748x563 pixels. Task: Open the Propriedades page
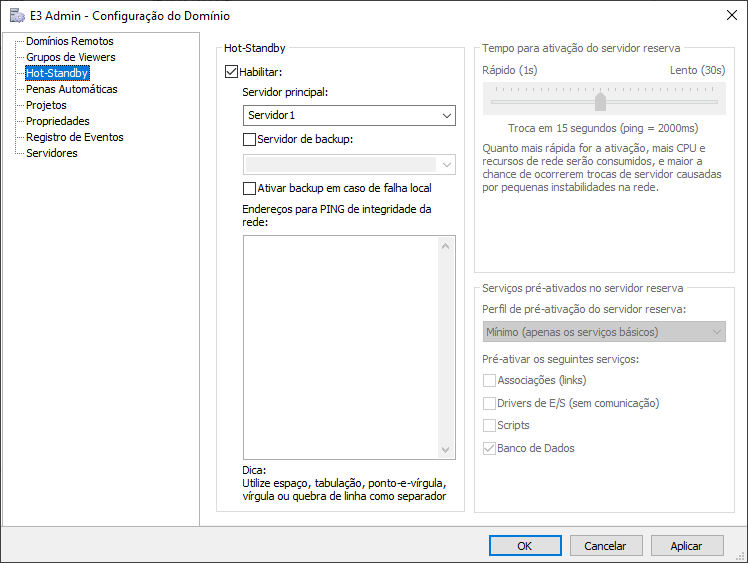pyautogui.click(x=58, y=121)
